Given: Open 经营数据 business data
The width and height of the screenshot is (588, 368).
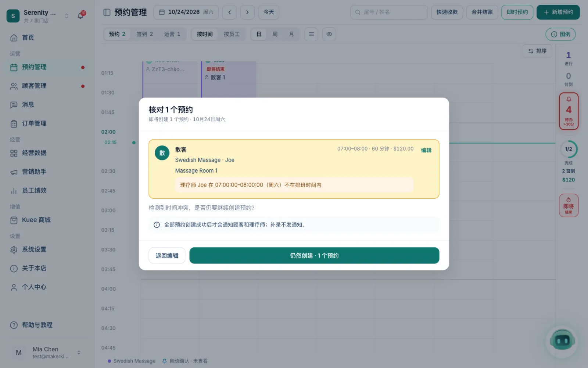Looking at the screenshot, I should pyautogui.click(x=47, y=153).
